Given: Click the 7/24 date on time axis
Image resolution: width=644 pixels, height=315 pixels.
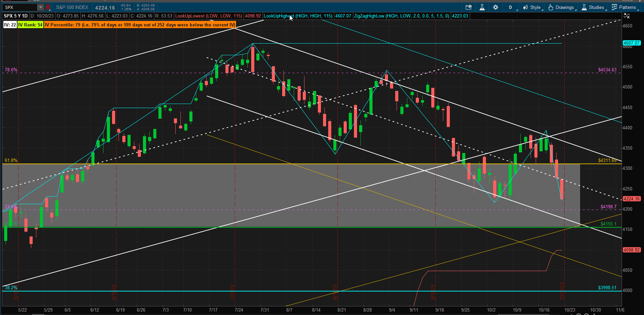Looking at the screenshot, I should coord(239,310).
